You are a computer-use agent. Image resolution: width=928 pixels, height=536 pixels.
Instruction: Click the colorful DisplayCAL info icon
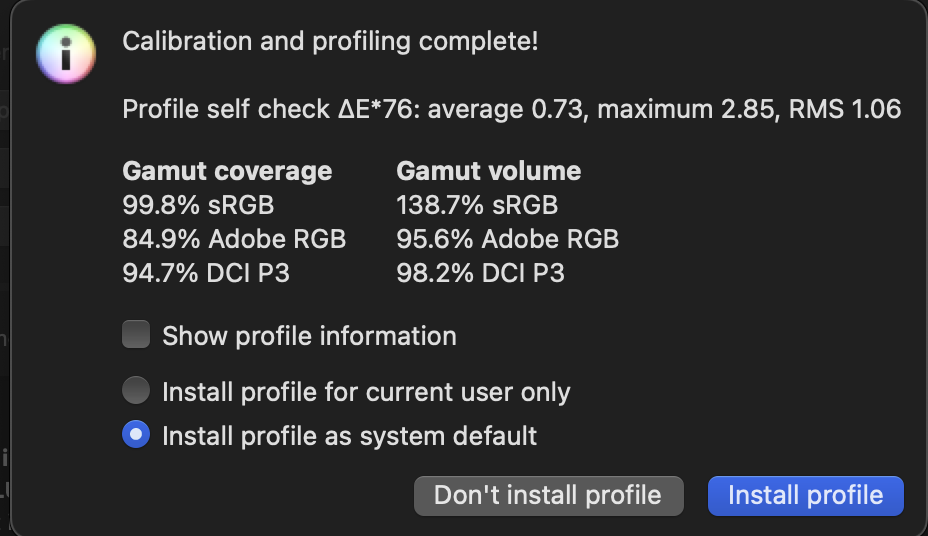[66, 53]
